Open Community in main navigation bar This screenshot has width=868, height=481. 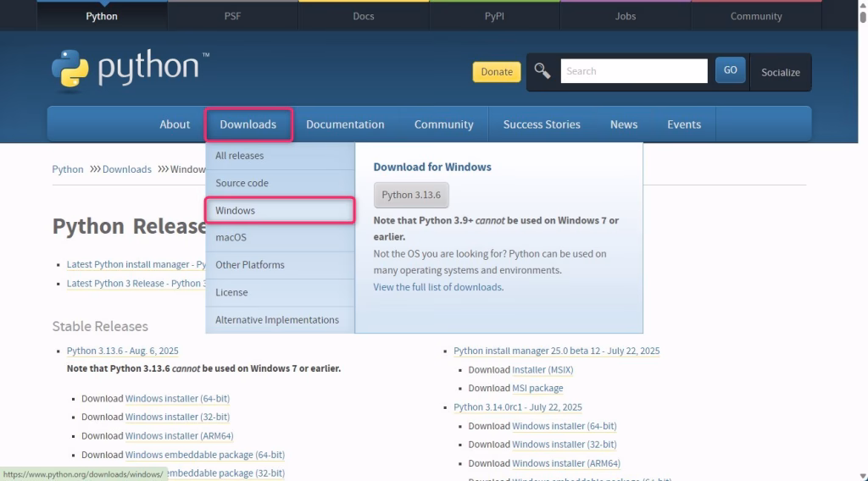point(444,124)
